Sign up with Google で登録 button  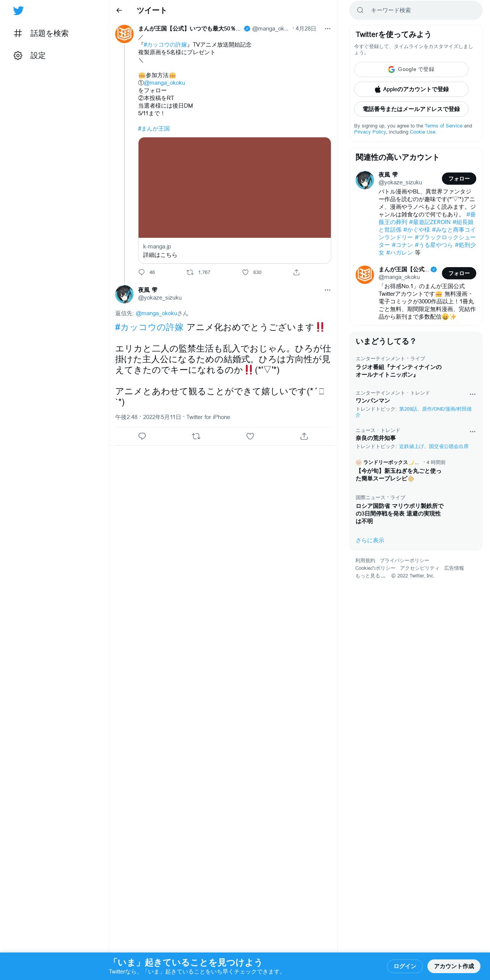click(411, 69)
